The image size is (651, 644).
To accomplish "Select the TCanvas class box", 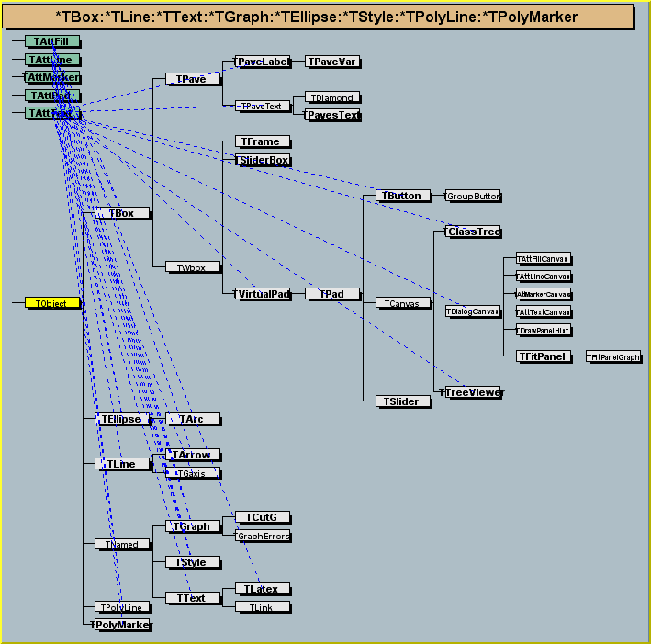I will tap(402, 302).
